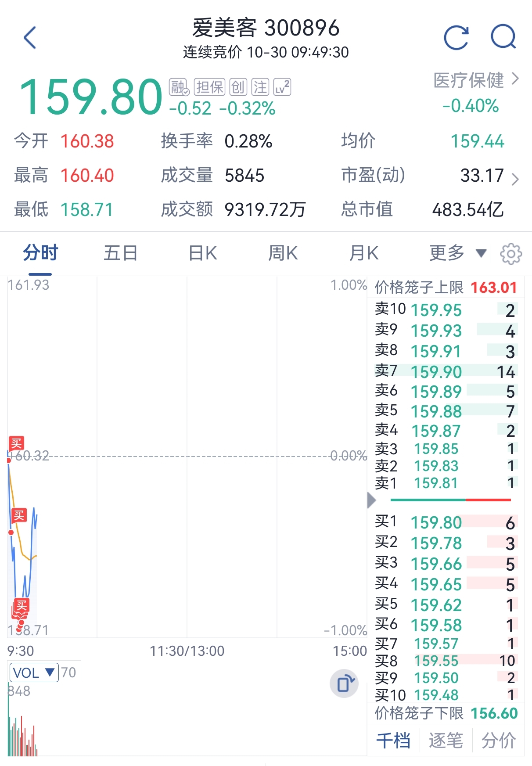Viewport: 532px width, 766px height.
Task: Tap the Level-2 data badge
Action: [282, 87]
